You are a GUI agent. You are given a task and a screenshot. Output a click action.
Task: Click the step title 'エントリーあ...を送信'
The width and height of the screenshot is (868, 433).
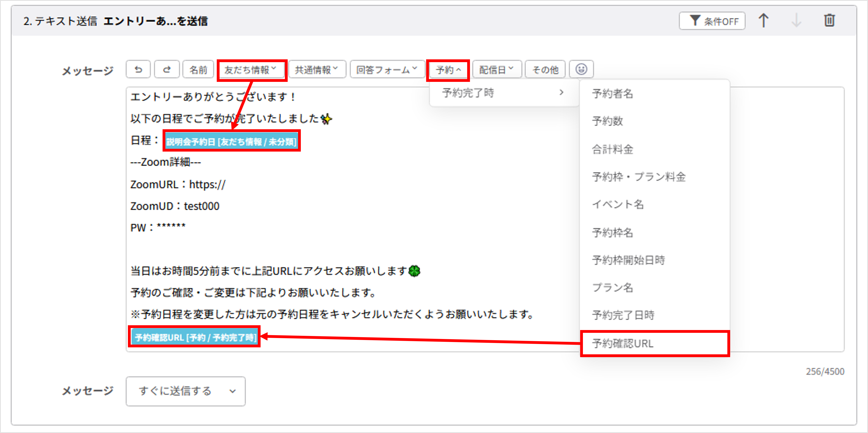[x=156, y=21]
